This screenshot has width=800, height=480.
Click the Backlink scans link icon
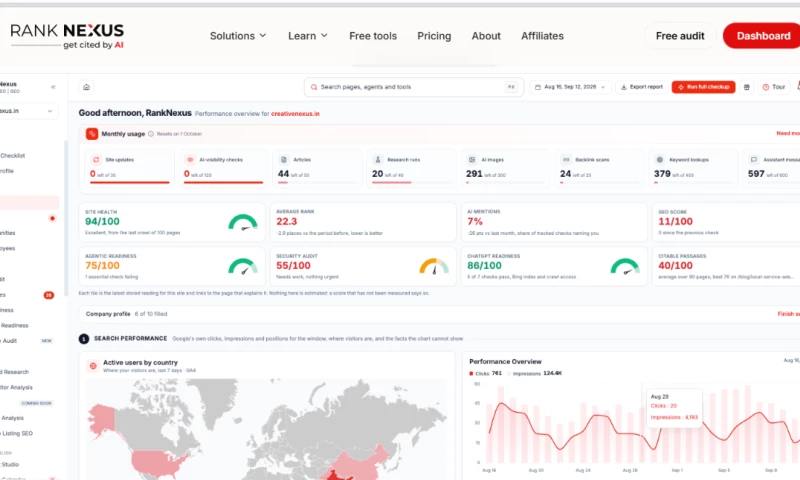(x=566, y=160)
